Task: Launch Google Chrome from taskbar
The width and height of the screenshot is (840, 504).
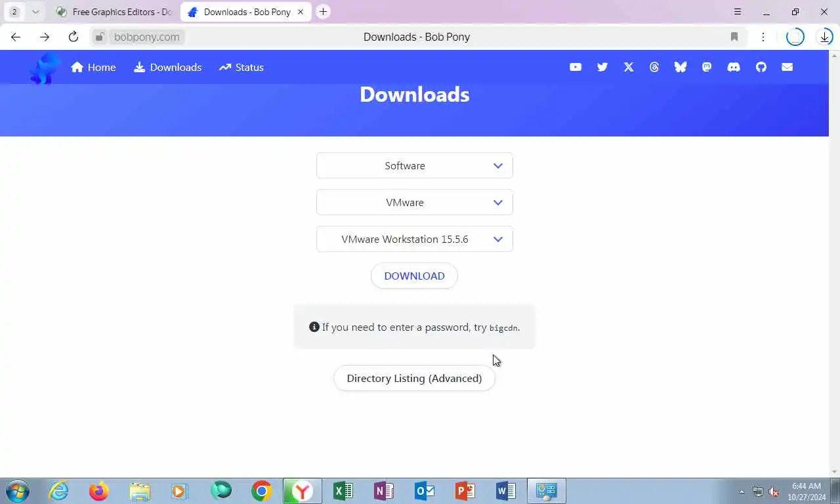Action: [x=261, y=491]
